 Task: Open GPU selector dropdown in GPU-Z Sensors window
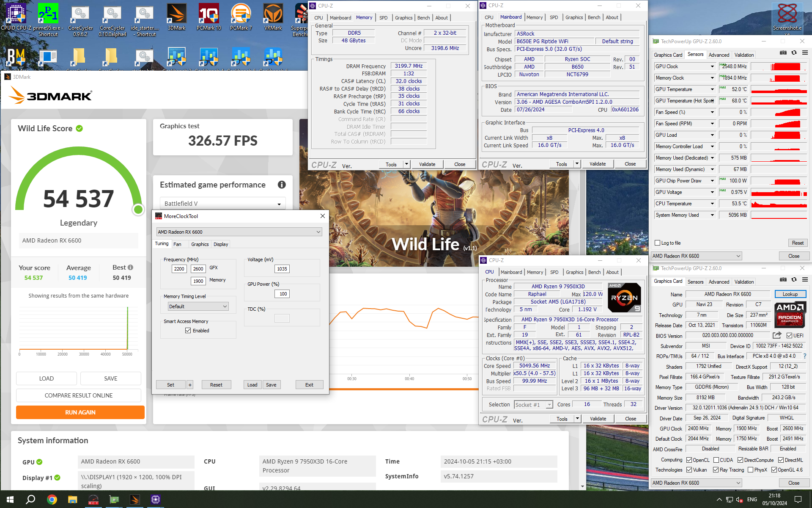(x=697, y=256)
